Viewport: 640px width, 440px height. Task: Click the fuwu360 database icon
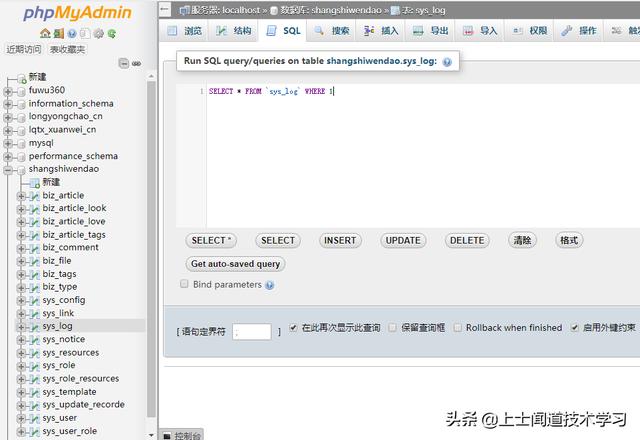coord(22,91)
